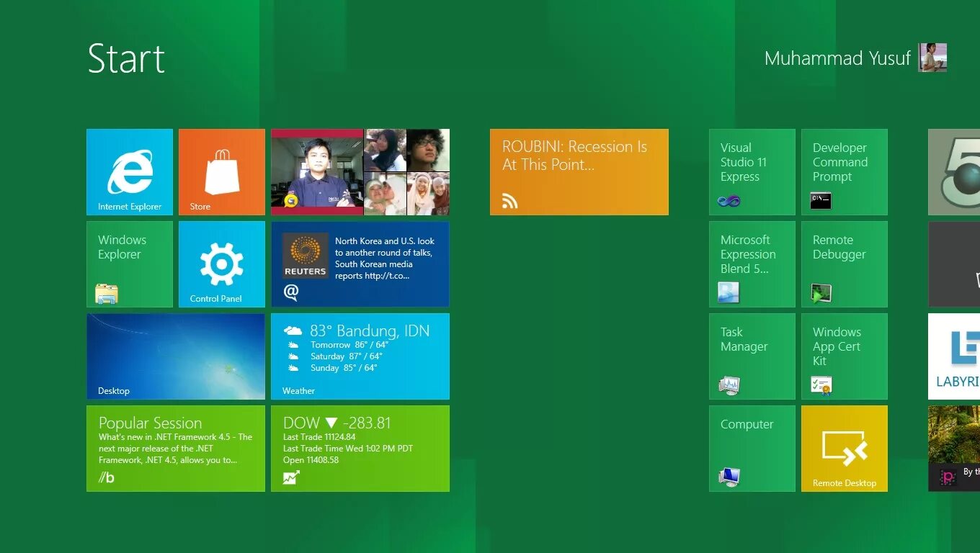
Task: Open the Computer tile
Action: [x=752, y=449]
